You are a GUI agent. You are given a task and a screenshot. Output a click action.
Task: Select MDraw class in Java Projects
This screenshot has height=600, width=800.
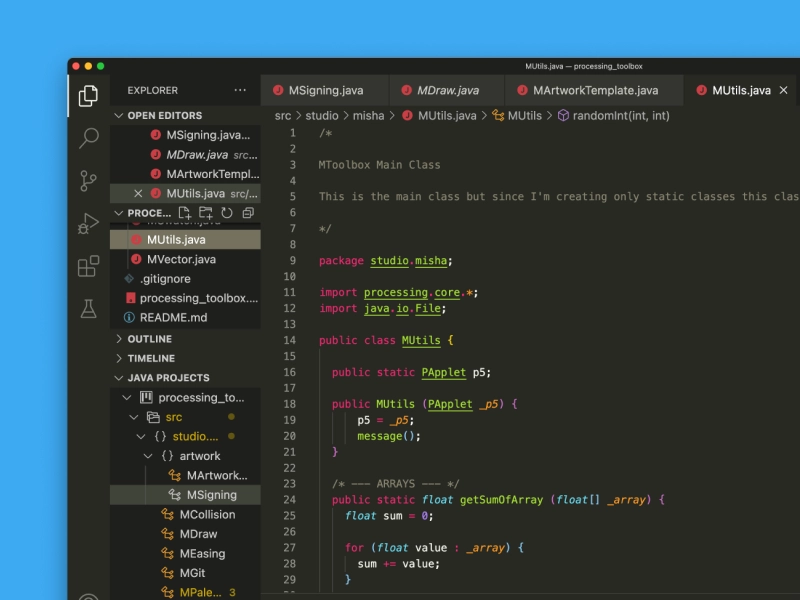click(185, 534)
